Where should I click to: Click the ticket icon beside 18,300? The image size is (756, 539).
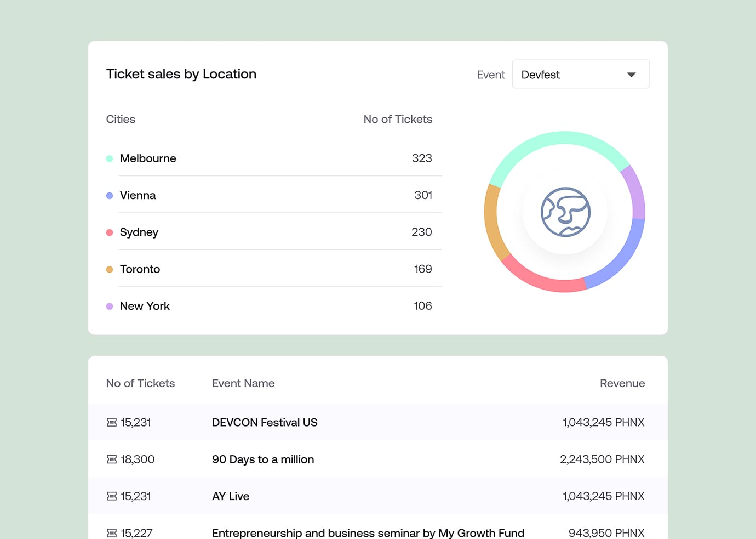[x=112, y=459]
